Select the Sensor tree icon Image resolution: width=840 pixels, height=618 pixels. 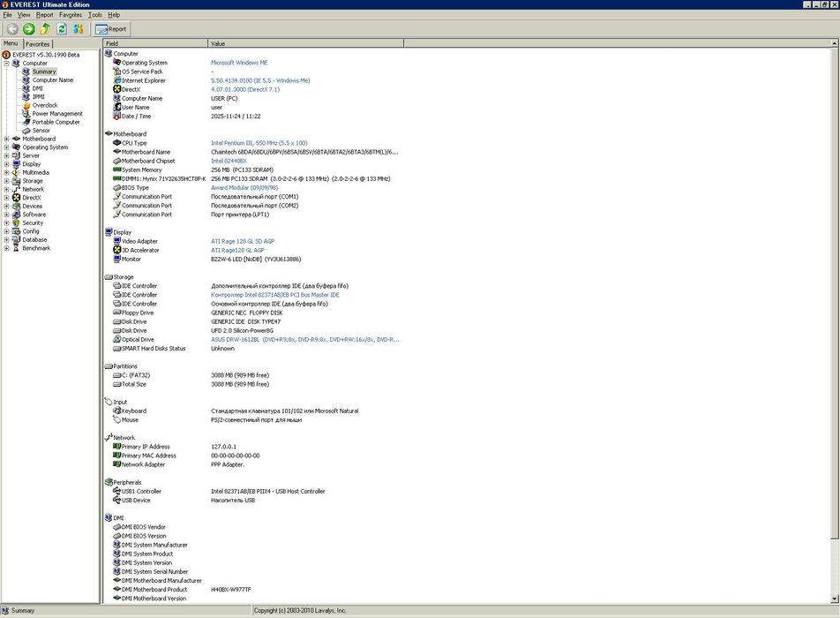(x=26, y=131)
